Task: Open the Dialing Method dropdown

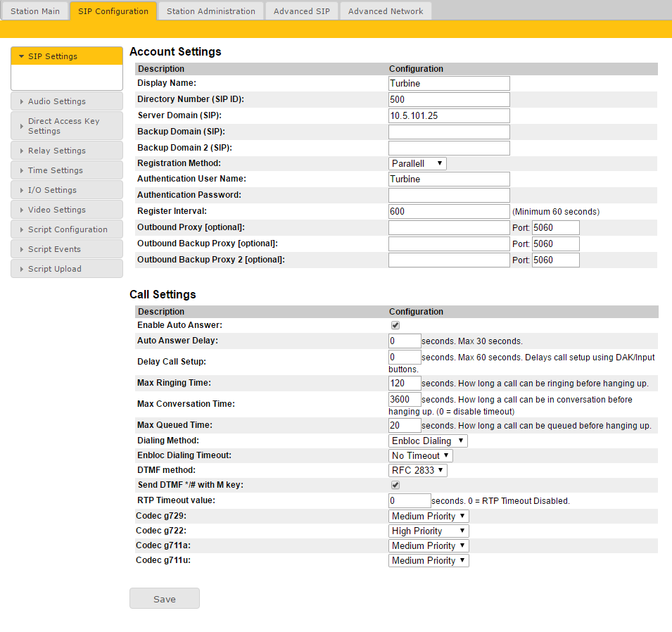Action: point(428,441)
